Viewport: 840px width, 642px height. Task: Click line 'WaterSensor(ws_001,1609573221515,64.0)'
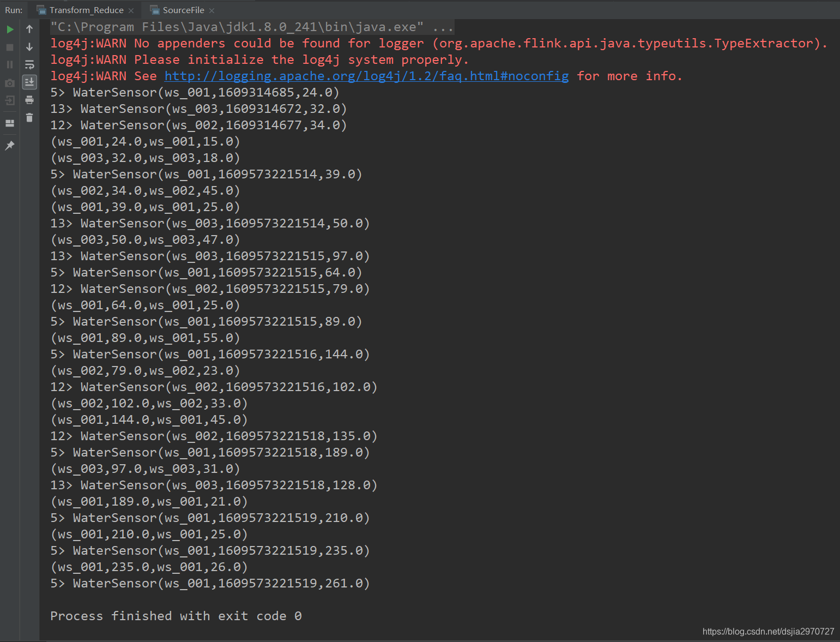coord(206,272)
